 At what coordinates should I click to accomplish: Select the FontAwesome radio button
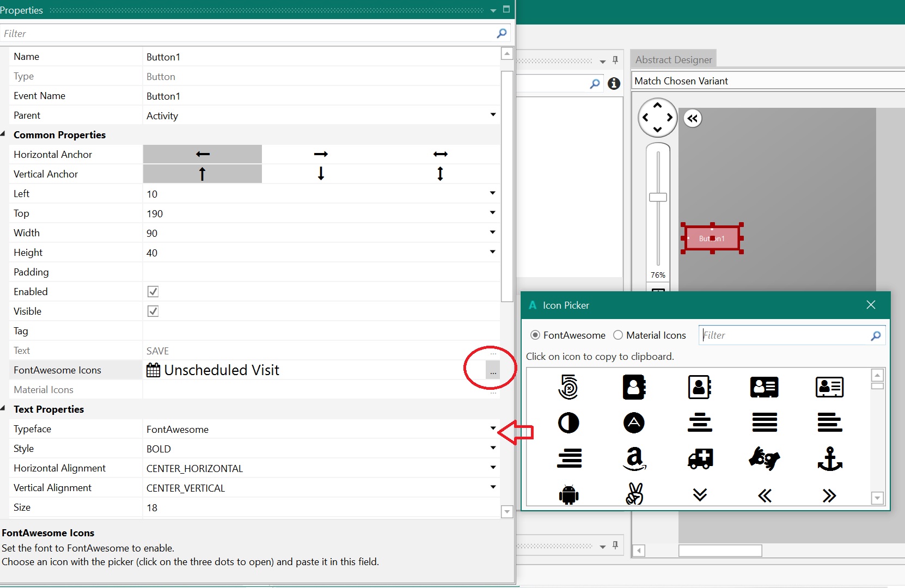coord(535,335)
